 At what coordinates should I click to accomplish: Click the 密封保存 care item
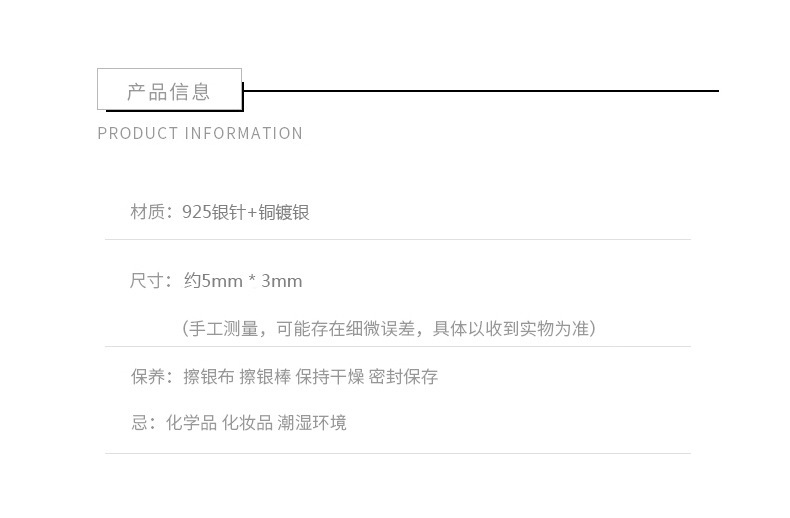click(x=403, y=377)
